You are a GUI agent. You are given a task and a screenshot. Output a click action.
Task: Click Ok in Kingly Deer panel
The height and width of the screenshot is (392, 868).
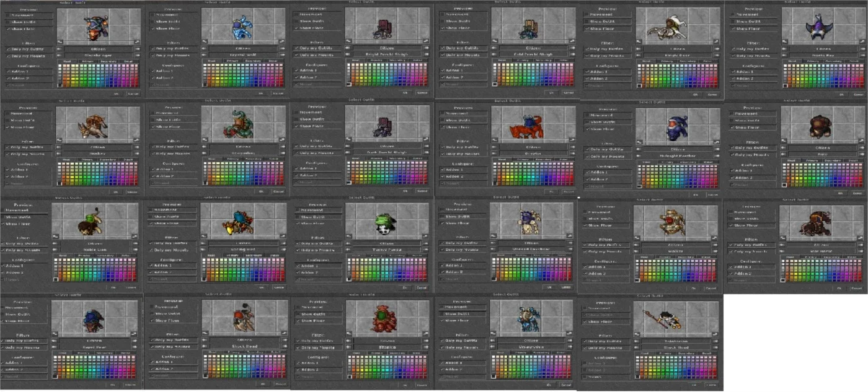click(x=696, y=95)
